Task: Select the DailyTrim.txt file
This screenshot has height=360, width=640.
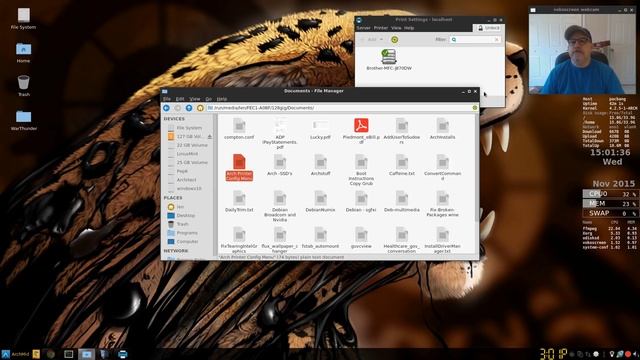Action: pos(239,201)
